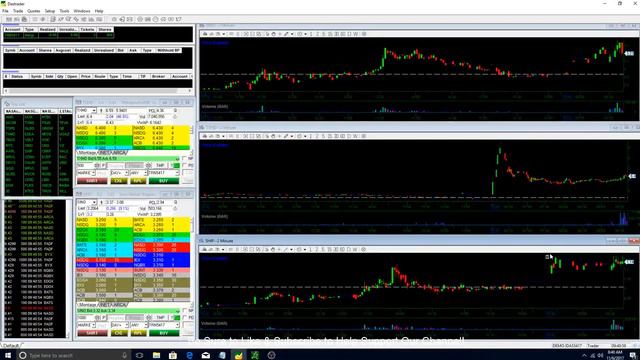The image size is (640, 360).
Task: Click W button in middle chart toolbar
Action: click(x=356, y=136)
